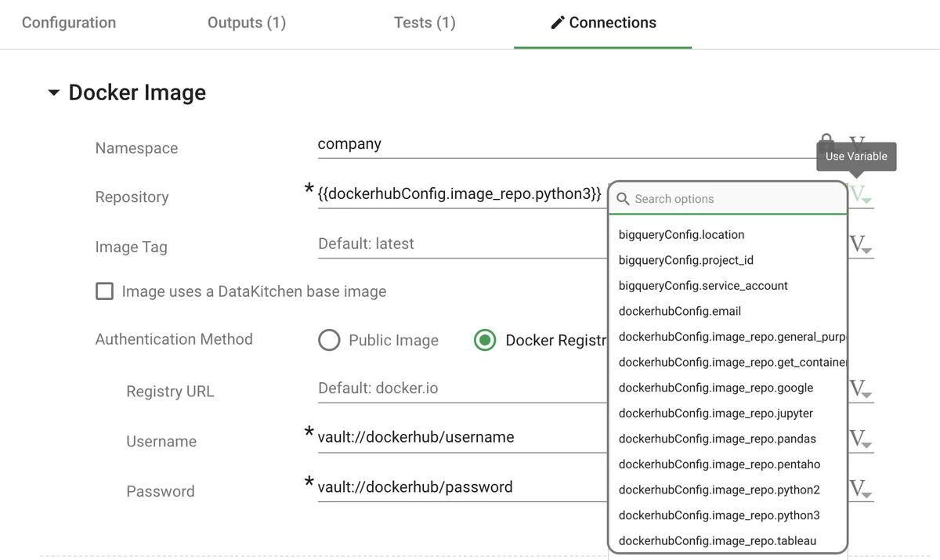Select dockerhubConfig.image_repo.tableau option
940x560 pixels.
point(717,540)
